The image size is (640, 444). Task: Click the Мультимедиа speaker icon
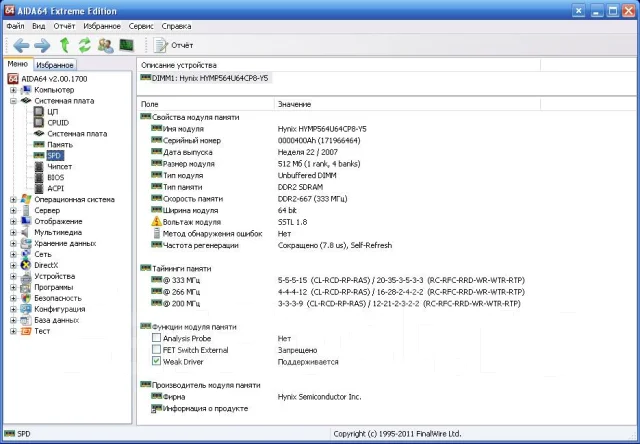(x=25, y=233)
